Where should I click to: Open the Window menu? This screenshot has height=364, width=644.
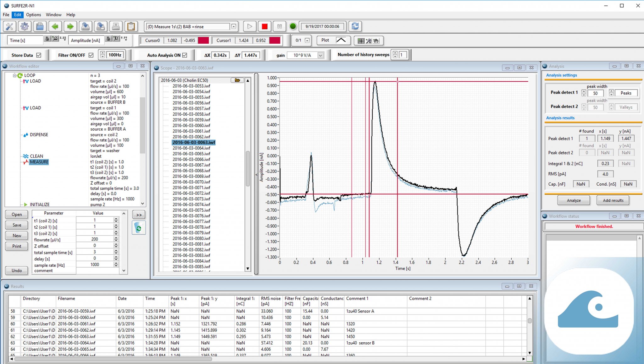(53, 15)
